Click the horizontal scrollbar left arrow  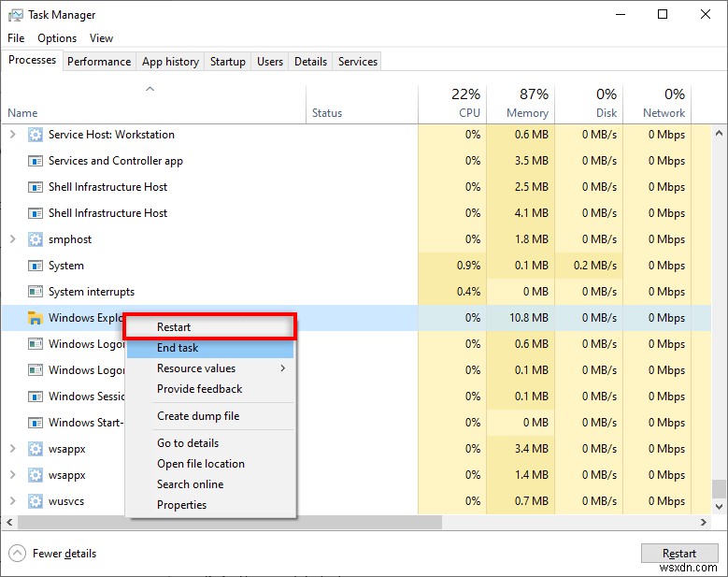pos(9,522)
